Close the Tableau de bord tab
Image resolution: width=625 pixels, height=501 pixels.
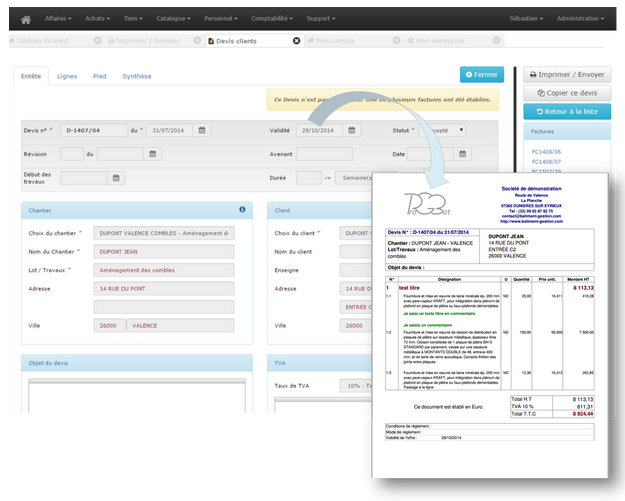pos(97,41)
